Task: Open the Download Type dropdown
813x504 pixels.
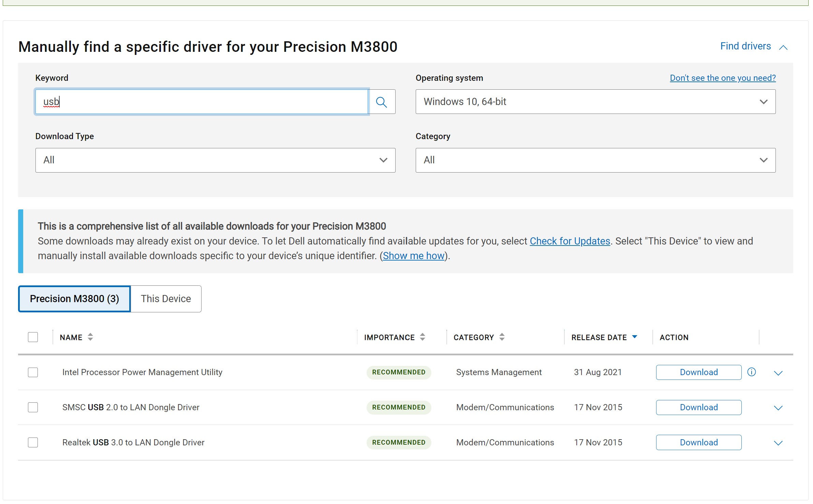Action: click(x=215, y=160)
